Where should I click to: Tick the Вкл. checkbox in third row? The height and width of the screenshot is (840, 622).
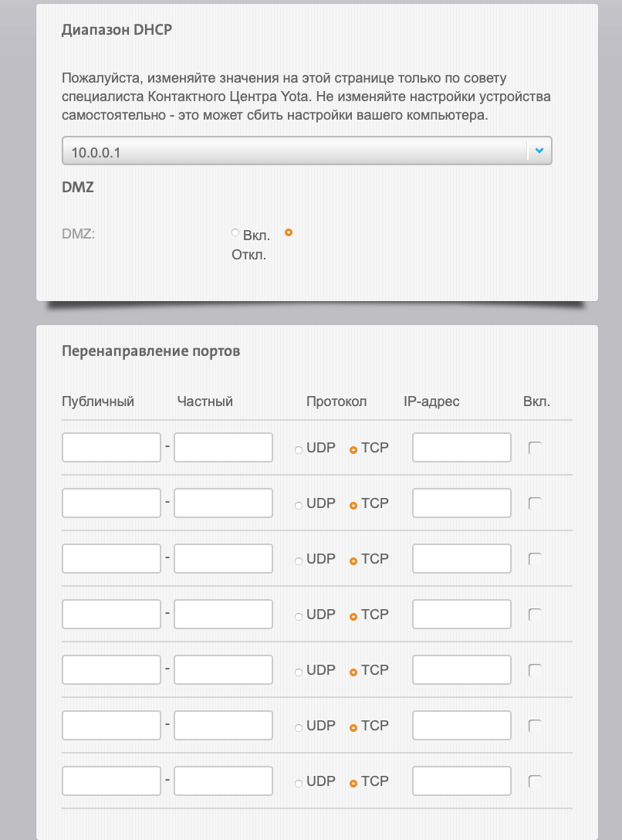[x=534, y=559]
